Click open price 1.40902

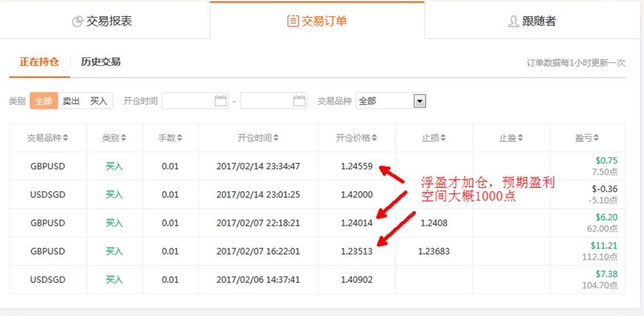[357, 280]
